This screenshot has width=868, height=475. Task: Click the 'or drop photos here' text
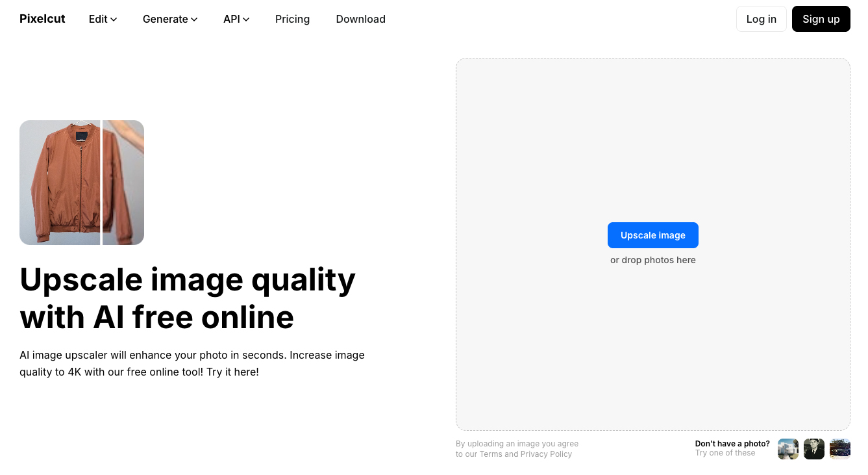pyautogui.click(x=653, y=260)
